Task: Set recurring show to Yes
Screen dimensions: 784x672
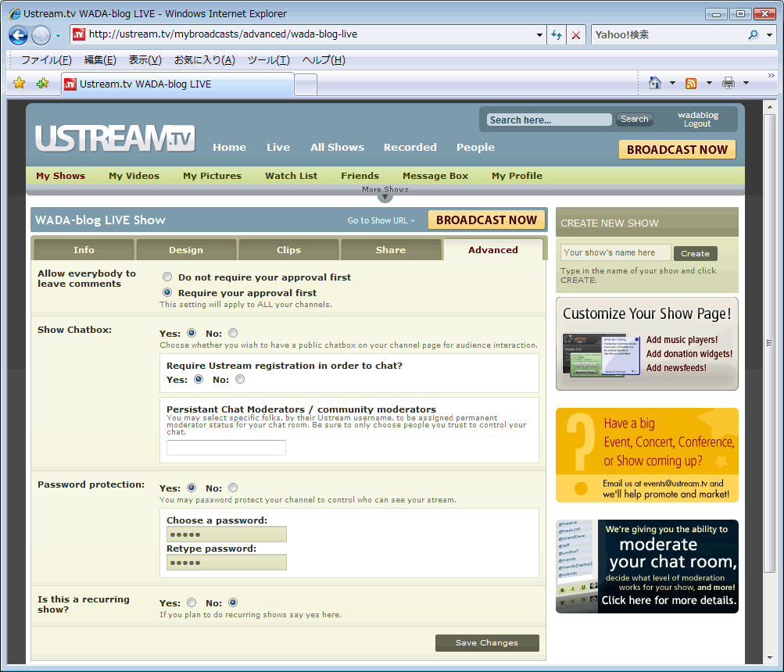Action: (x=192, y=603)
